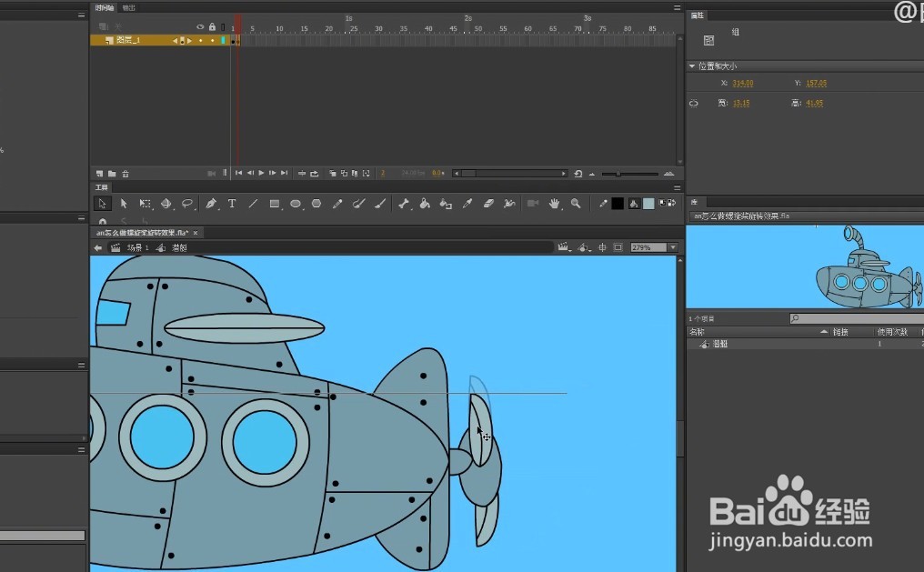The image size is (924, 572).
Task: Open the 工具 tools panel tab
Action: [102, 187]
